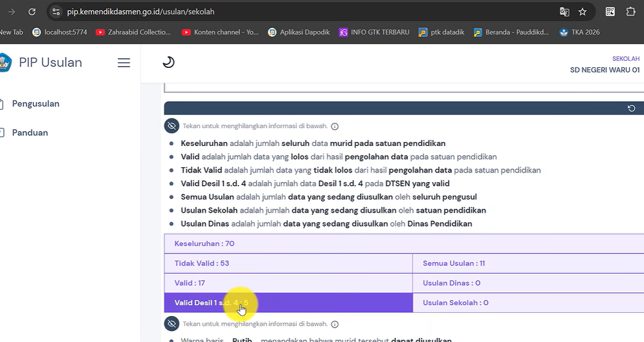Open site information icon in address bar
644x342 pixels.
(56, 12)
